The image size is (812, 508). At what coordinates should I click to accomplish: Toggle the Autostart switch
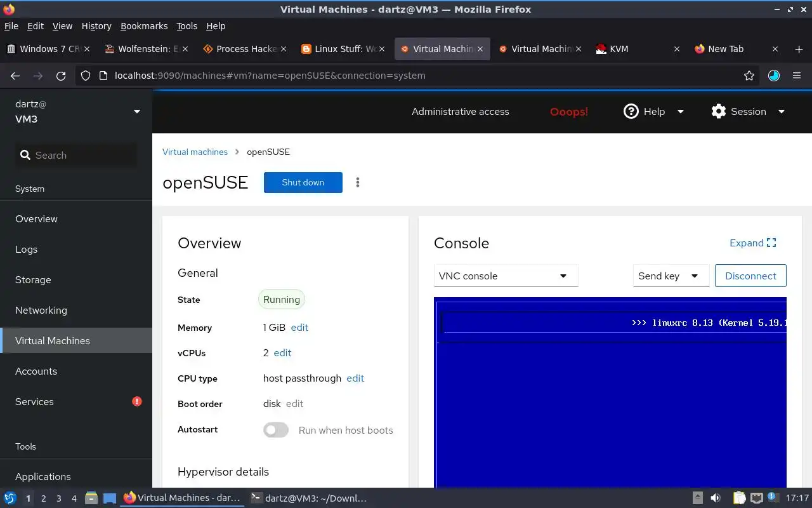tap(276, 430)
